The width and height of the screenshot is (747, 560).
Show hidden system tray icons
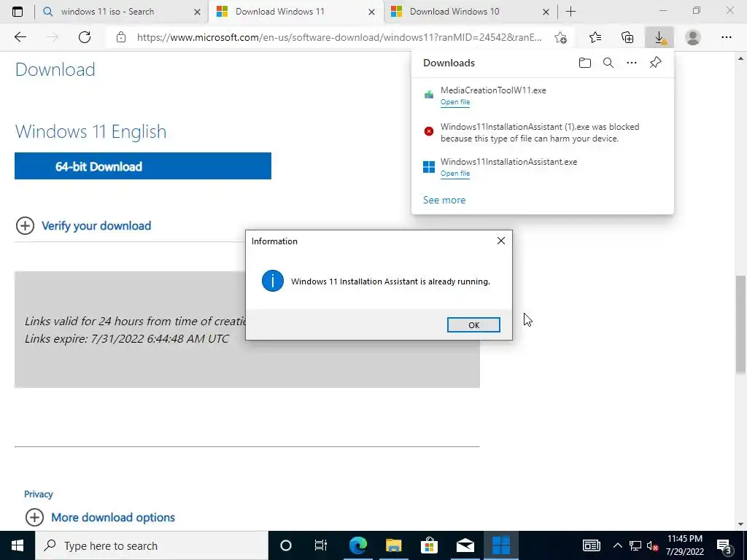(617, 545)
